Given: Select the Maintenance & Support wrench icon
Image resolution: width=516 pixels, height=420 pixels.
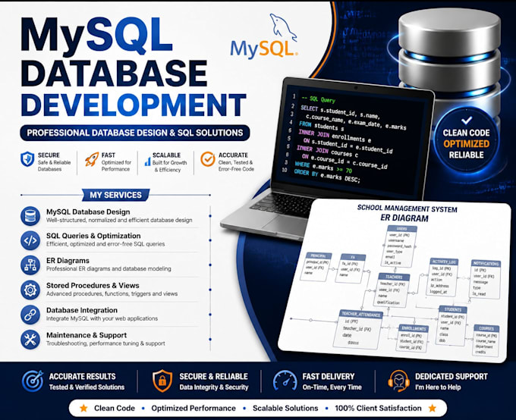Looking at the screenshot, I should click(x=30, y=340).
